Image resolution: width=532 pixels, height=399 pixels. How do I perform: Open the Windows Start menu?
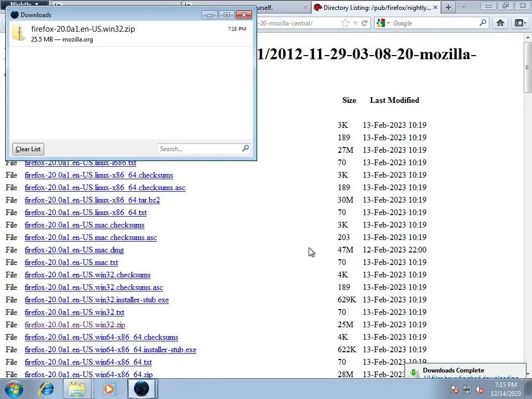coord(14,389)
